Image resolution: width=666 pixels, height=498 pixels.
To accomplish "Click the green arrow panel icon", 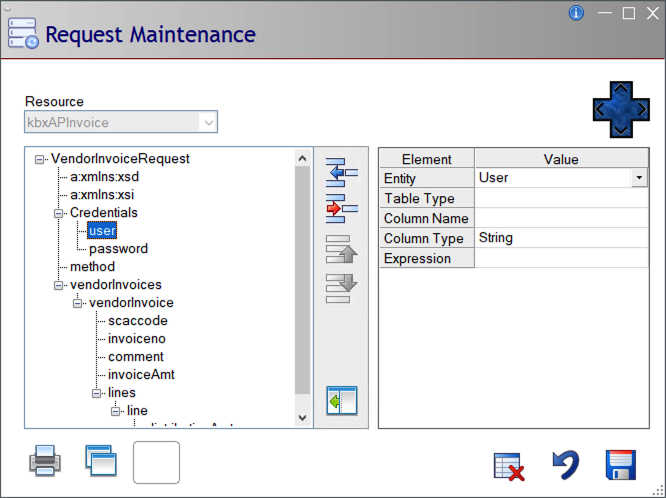I will (x=342, y=402).
